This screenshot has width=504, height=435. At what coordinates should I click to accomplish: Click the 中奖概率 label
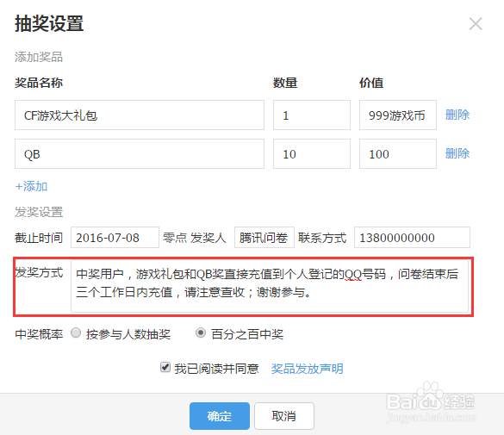coord(39,334)
